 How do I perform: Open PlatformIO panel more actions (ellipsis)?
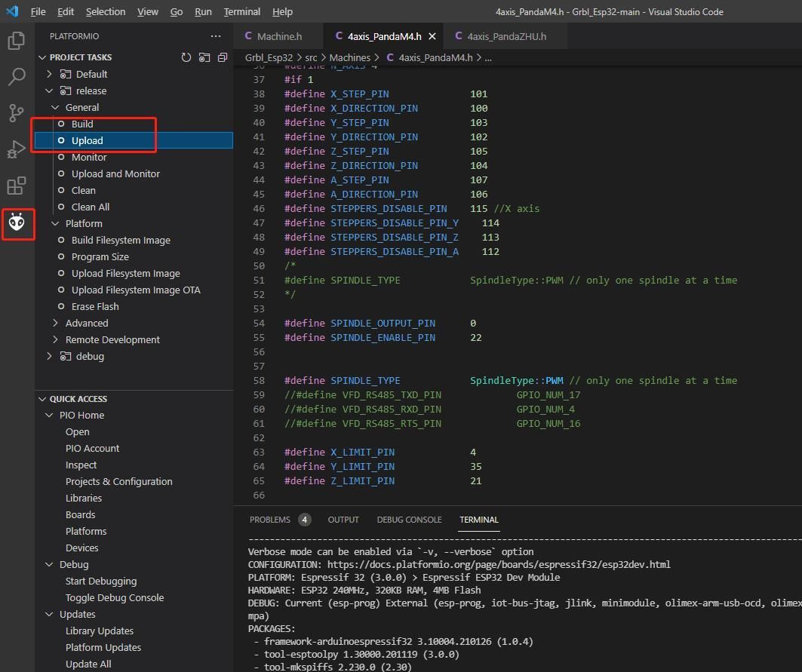tap(216, 36)
